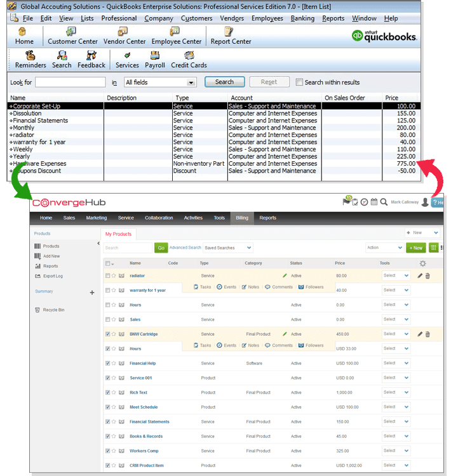This screenshot has width=451, height=476.
Task: Click the ConvergeHub product Search field
Action: point(128,248)
